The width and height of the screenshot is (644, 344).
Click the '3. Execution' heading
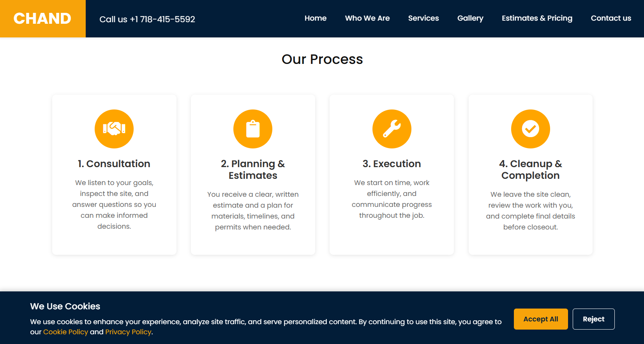click(392, 164)
